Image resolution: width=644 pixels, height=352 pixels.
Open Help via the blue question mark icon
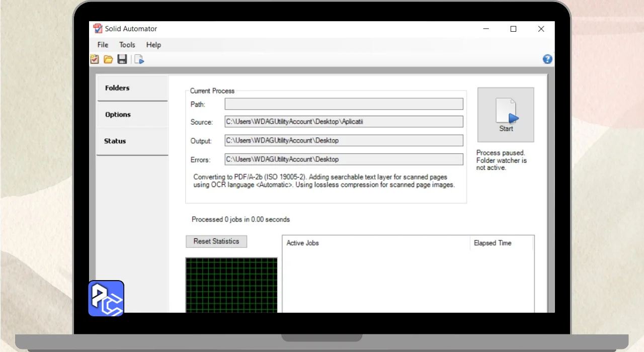coord(547,59)
